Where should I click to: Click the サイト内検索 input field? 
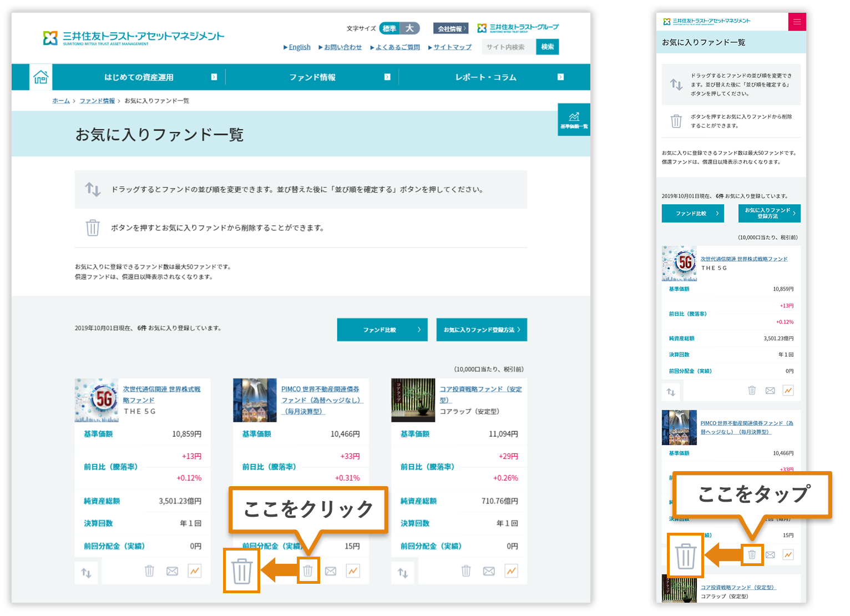(x=509, y=47)
